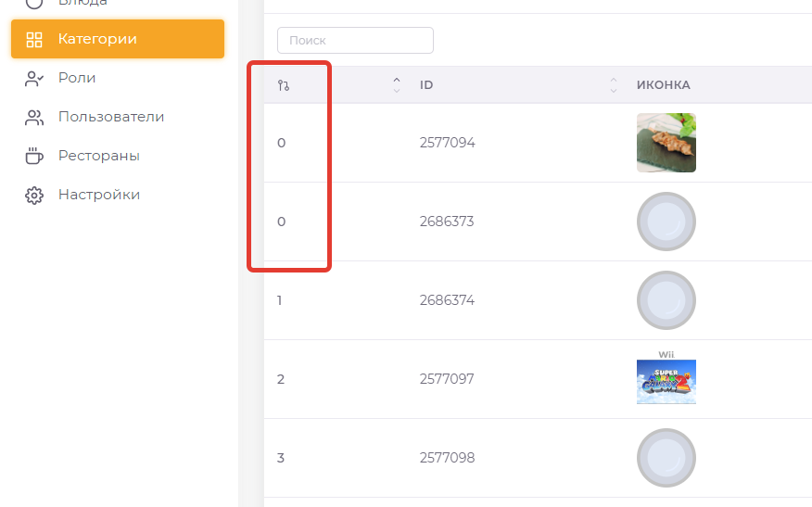Toggle sort arrows on the order column

click(x=397, y=85)
